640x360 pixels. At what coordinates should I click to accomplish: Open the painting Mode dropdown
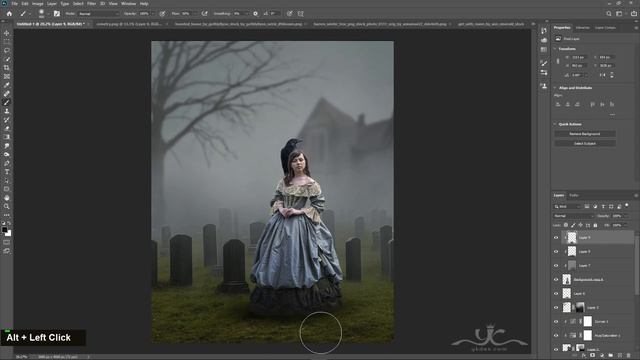(98, 13)
